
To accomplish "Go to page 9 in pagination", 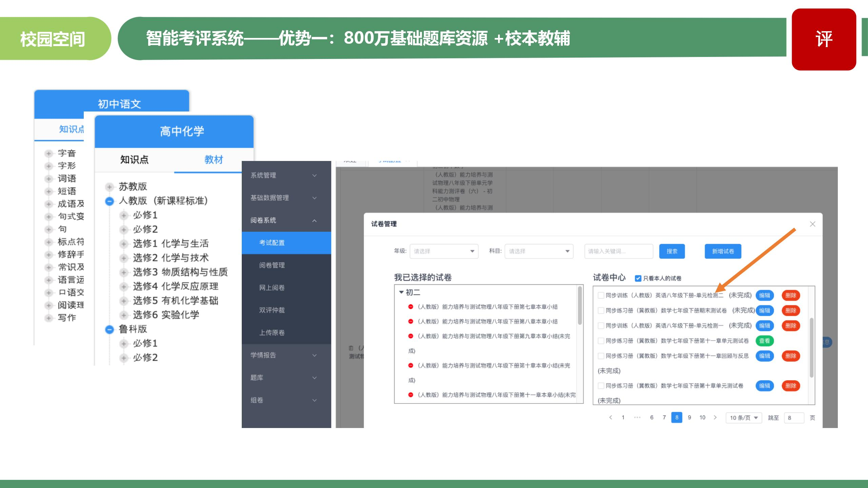I will 689,418.
